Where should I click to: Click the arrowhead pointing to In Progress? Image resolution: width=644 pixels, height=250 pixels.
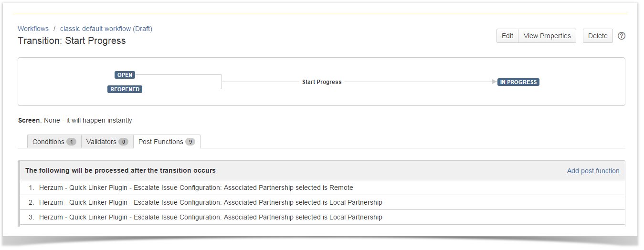494,82
